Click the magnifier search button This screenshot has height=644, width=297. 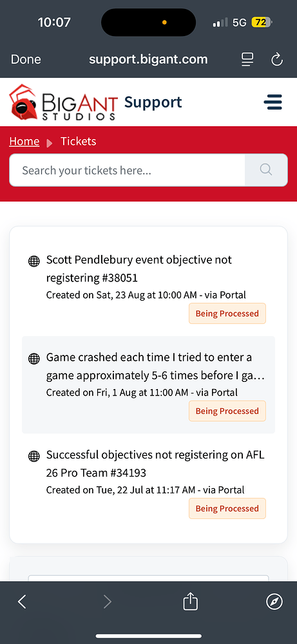(x=266, y=170)
